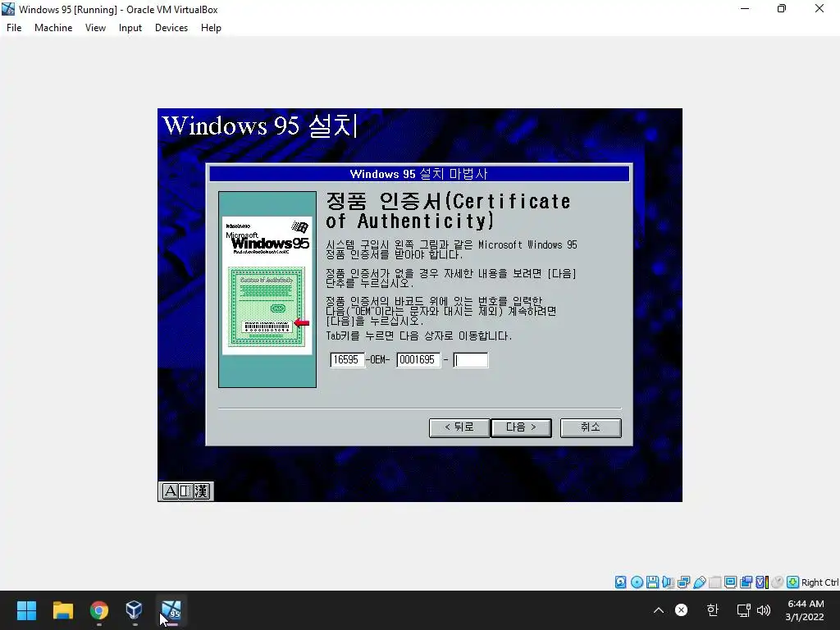Click the field containing 0001695
Image resolution: width=840 pixels, height=630 pixels.
418,360
